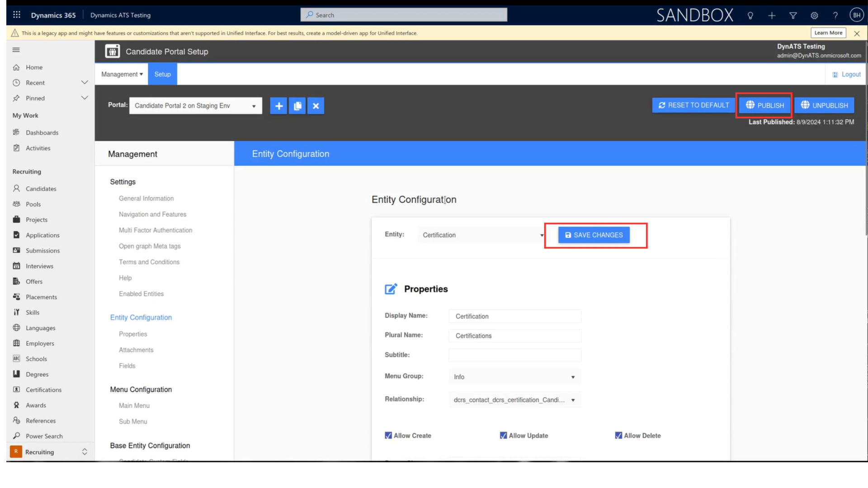Screen dimensions: 868x488
Task: Click the Display Name field
Action: click(515, 316)
